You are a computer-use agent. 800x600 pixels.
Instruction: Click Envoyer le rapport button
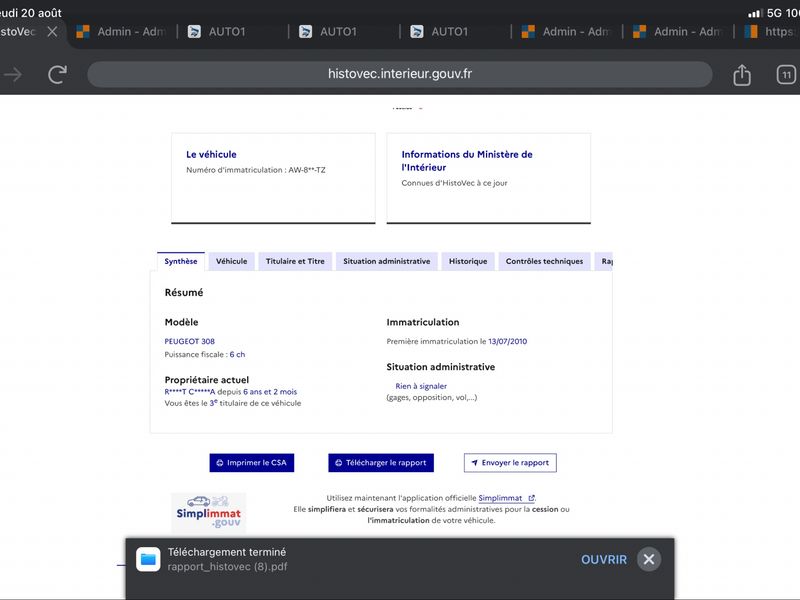point(510,463)
